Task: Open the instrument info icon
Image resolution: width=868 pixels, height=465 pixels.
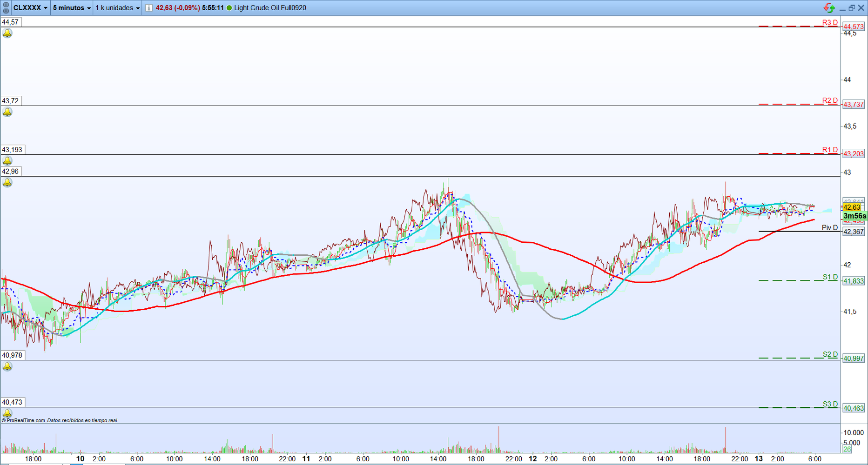Action: tap(148, 8)
